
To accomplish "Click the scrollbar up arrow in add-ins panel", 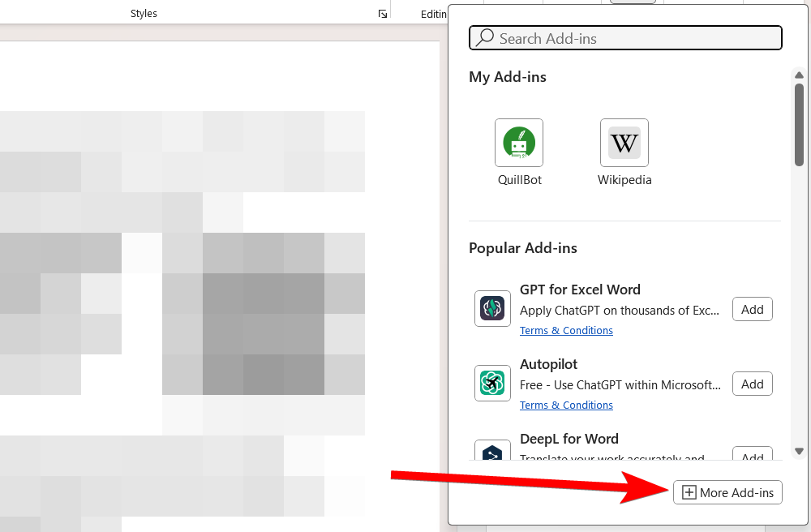I will tap(799, 75).
